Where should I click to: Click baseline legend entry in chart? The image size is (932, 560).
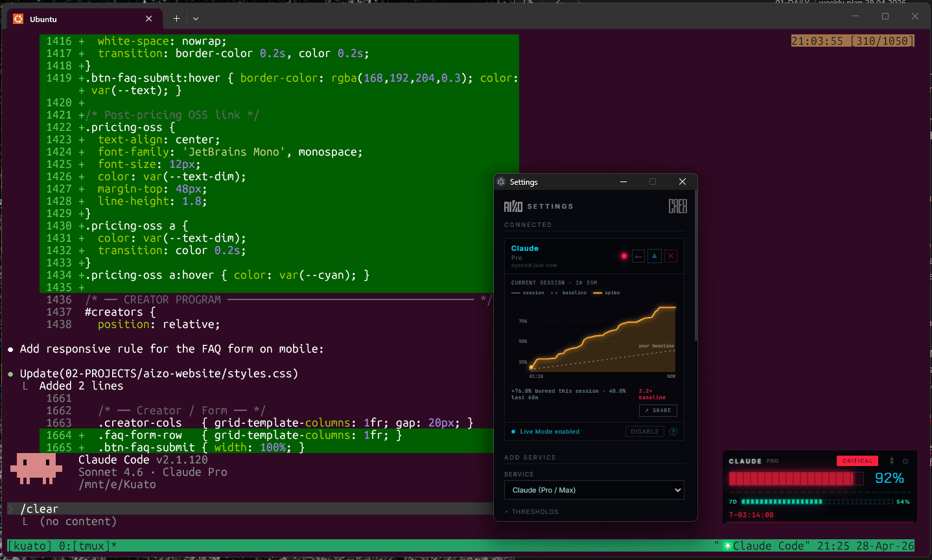tap(568, 293)
